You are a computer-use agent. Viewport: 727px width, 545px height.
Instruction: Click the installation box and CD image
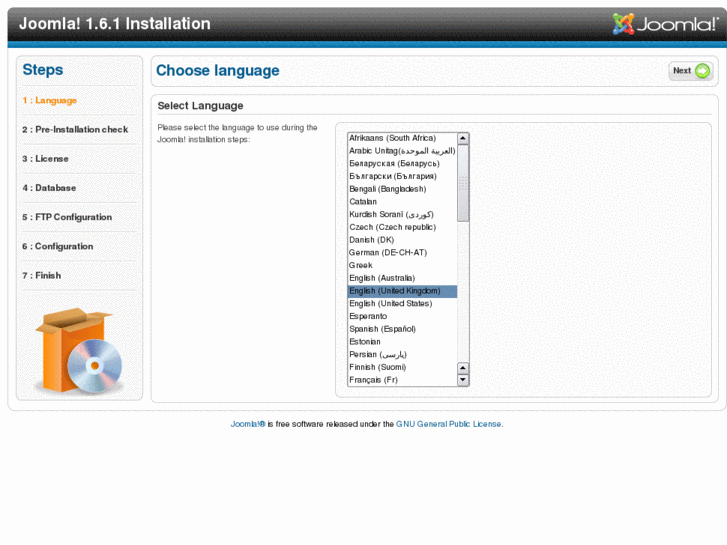[79, 351]
